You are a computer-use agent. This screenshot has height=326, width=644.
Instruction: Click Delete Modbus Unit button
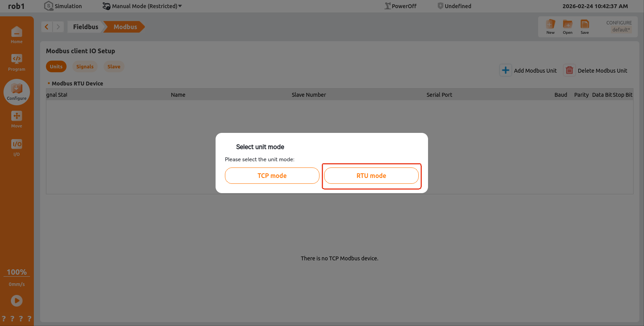[595, 70]
